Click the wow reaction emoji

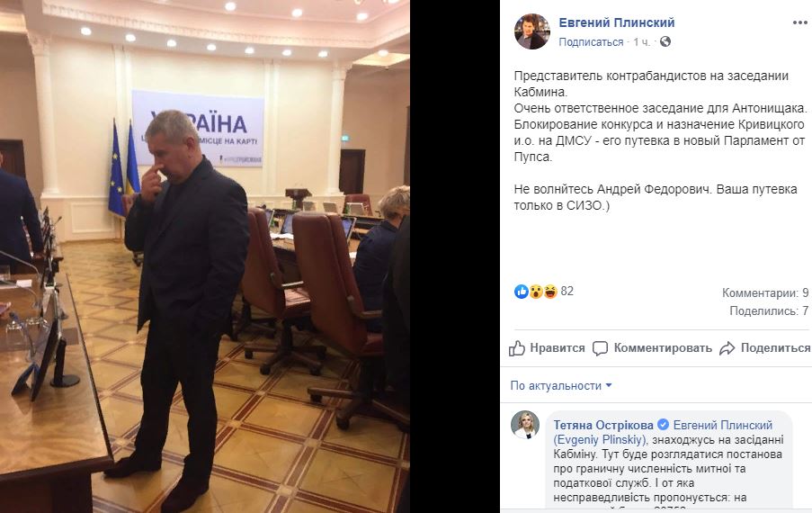[535, 292]
